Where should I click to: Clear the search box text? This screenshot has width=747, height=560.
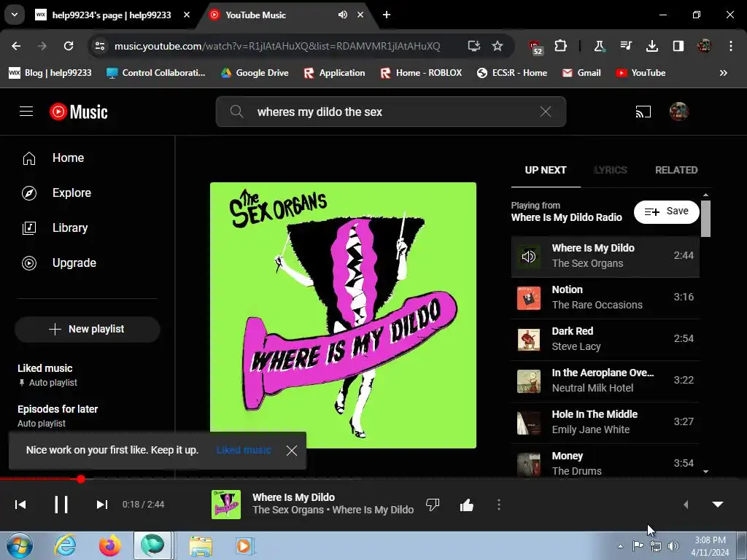[x=546, y=112]
